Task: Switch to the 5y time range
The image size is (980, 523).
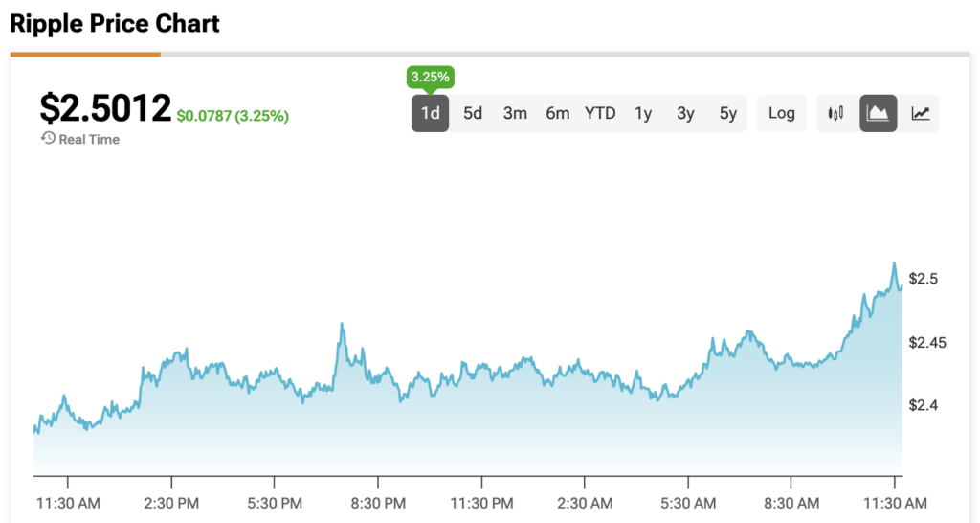Action: pos(728,113)
